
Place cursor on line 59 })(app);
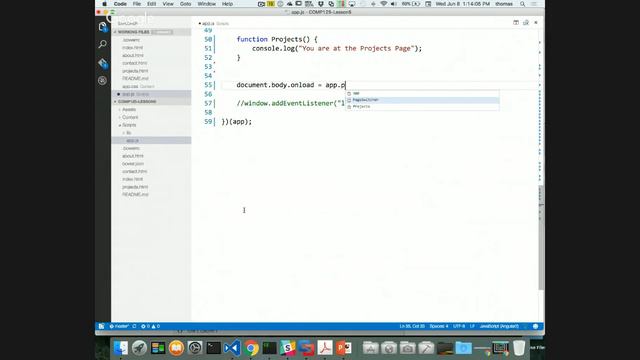point(237,122)
